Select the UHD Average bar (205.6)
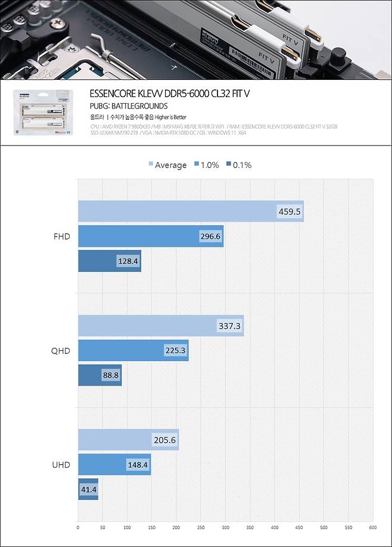This screenshot has height=547, width=392. tap(128, 440)
